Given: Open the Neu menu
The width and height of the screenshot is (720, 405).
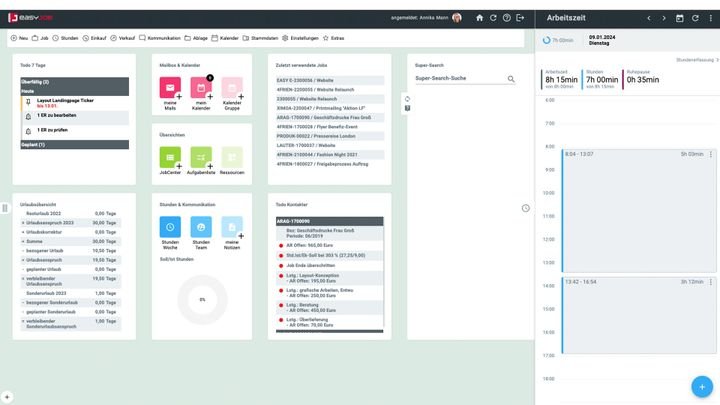Looking at the screenshot, I should pos(19,38).
